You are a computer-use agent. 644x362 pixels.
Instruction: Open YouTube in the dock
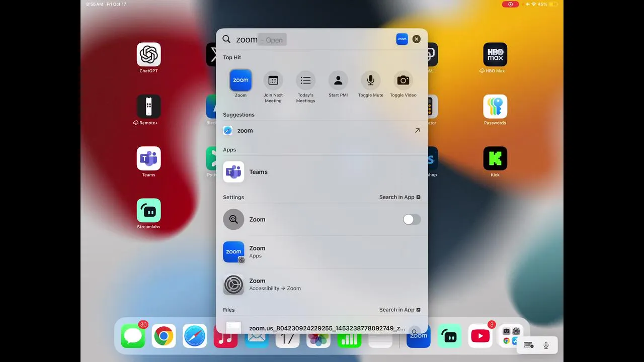tap(480, 336)
